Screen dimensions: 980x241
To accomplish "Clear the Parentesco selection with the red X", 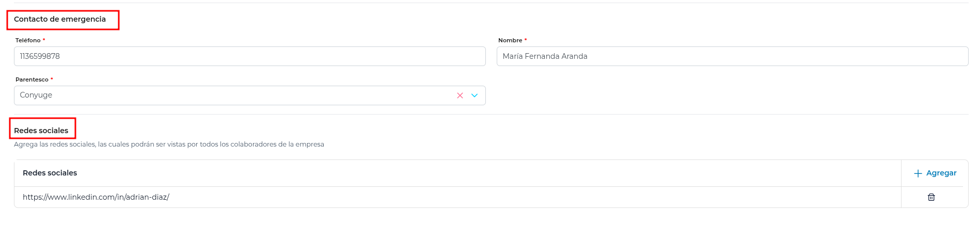I will click(x=460, y=95).
